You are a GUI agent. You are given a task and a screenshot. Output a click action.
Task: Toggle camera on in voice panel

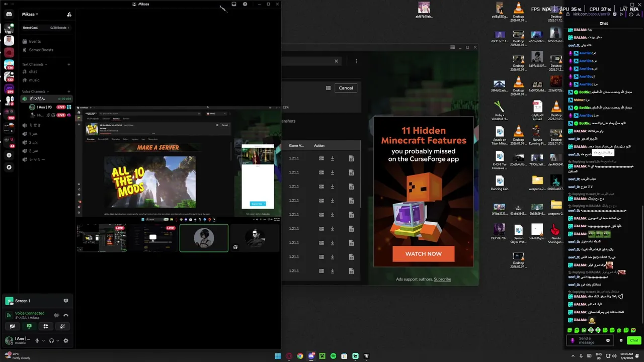coord(12,326)
